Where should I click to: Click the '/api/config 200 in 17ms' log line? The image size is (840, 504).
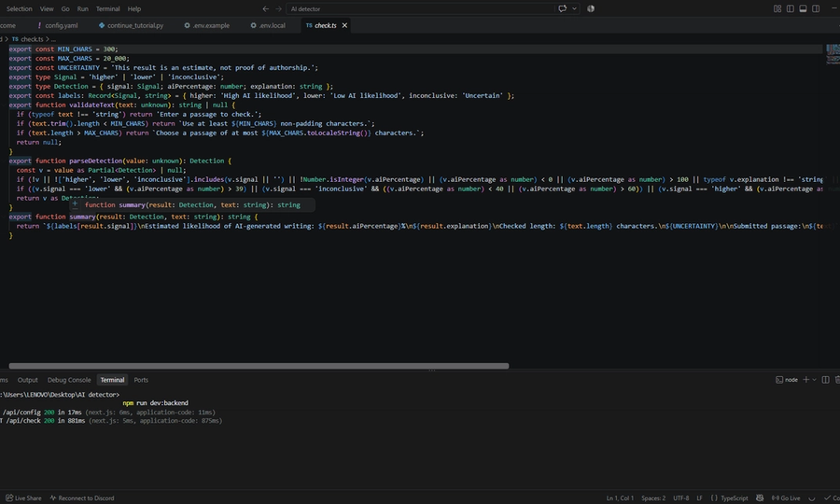click(x=109, y=413)
